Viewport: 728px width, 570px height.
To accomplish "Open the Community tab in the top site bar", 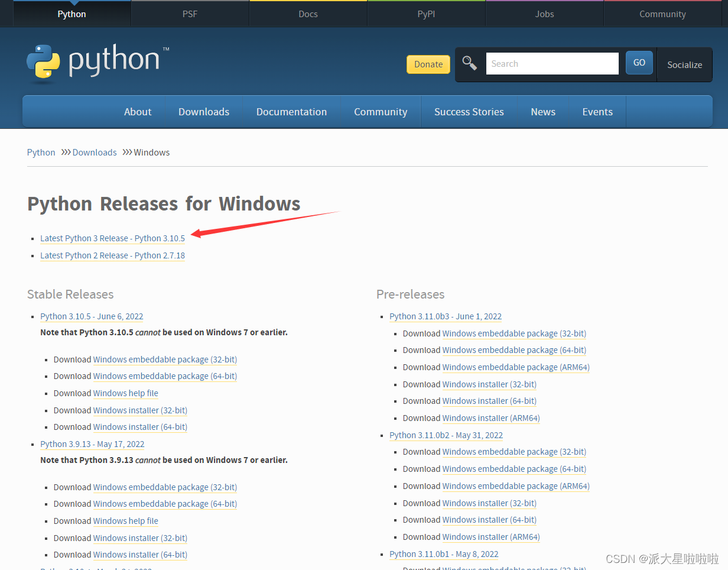I will click(x=663, y=14).
